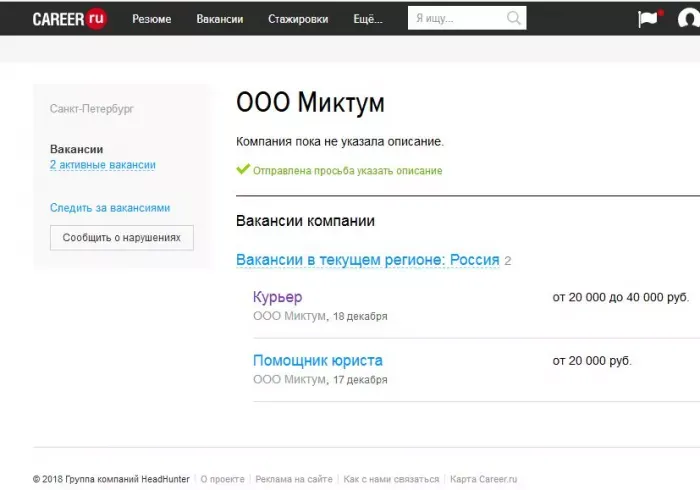Click 'Следить за вакансиями' link

[110, 208]
